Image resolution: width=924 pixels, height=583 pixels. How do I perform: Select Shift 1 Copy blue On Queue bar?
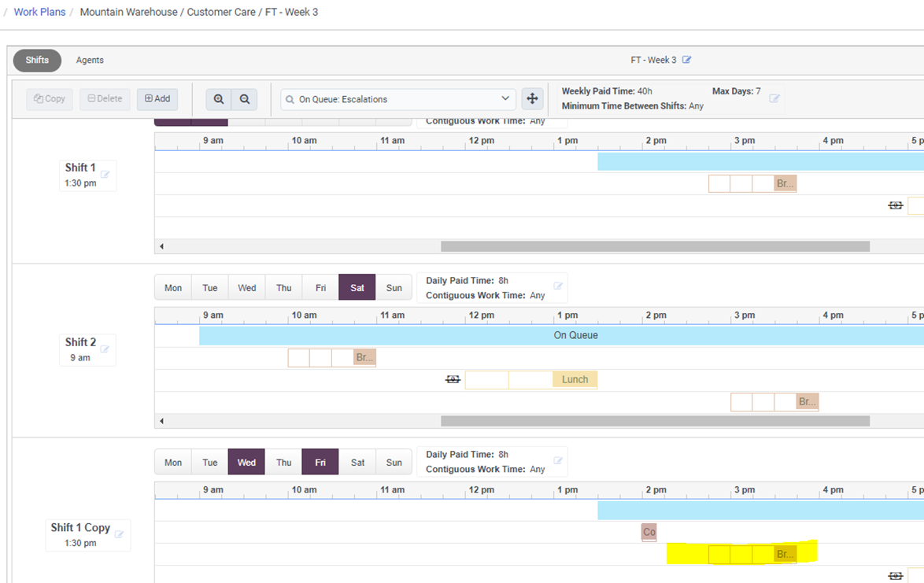[761, 511]
